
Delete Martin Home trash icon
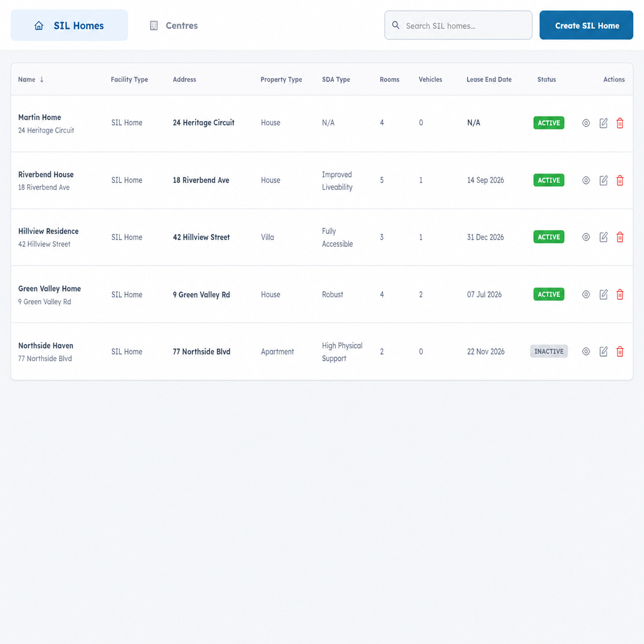pos(620,123)
